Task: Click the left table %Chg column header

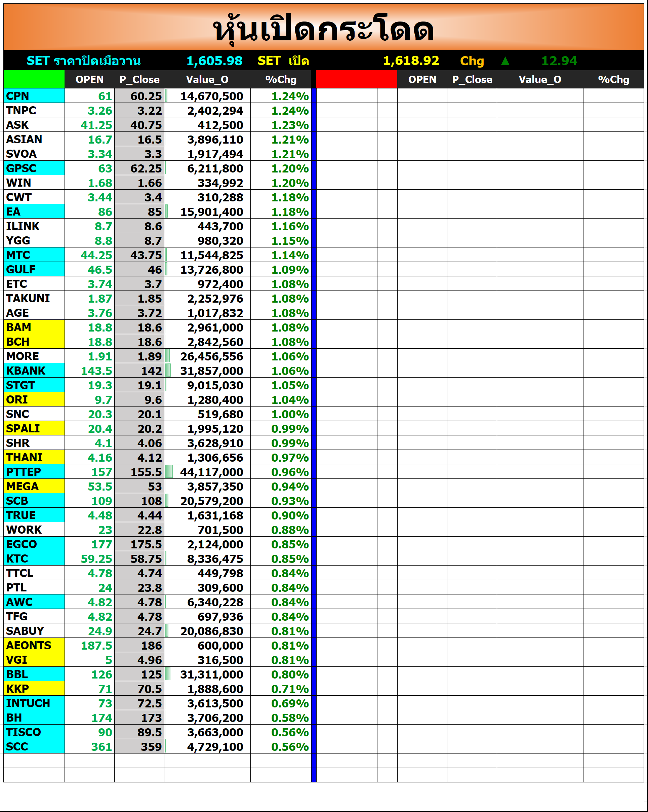Action: [281, 79]
